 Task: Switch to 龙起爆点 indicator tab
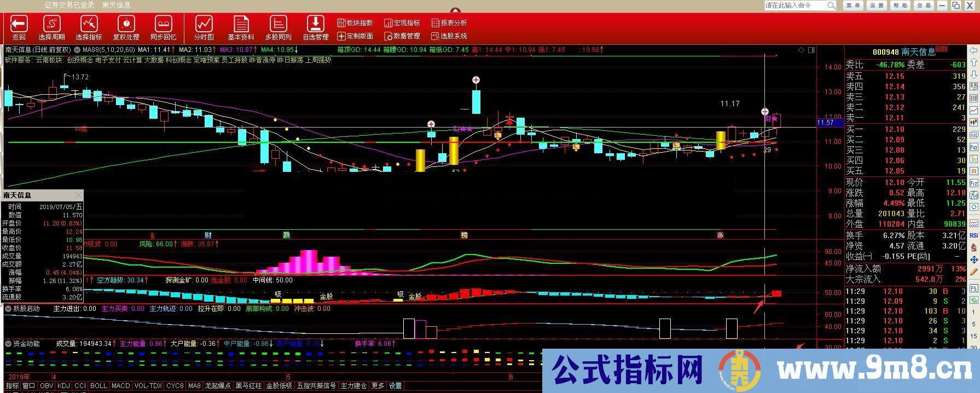[x=218, y=386]
